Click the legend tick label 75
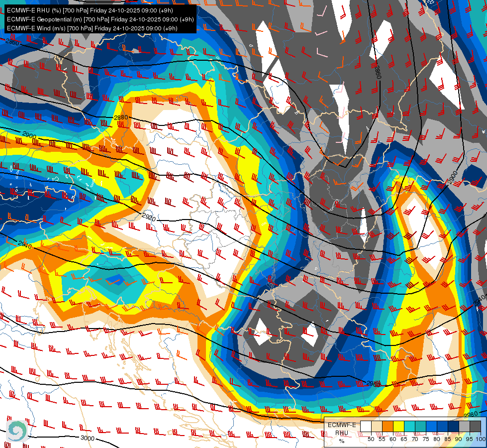The width and height of the screenshot is (487, 448). coord(425,439)
